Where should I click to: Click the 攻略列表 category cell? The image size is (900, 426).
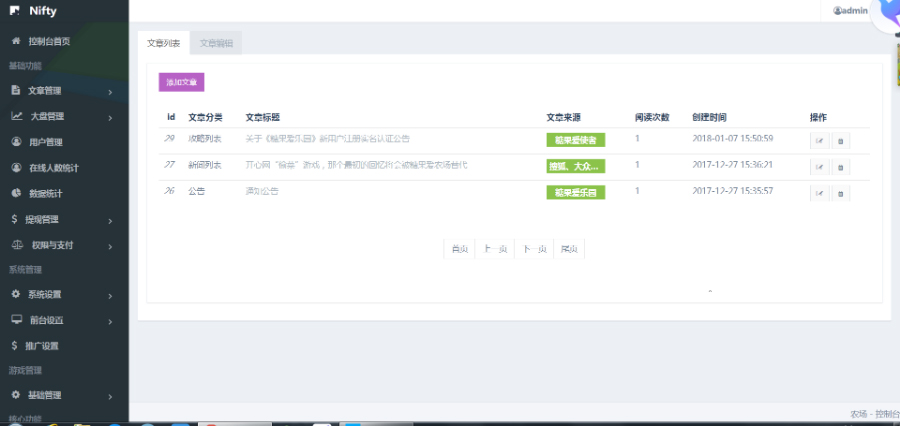tap(204, 139)
